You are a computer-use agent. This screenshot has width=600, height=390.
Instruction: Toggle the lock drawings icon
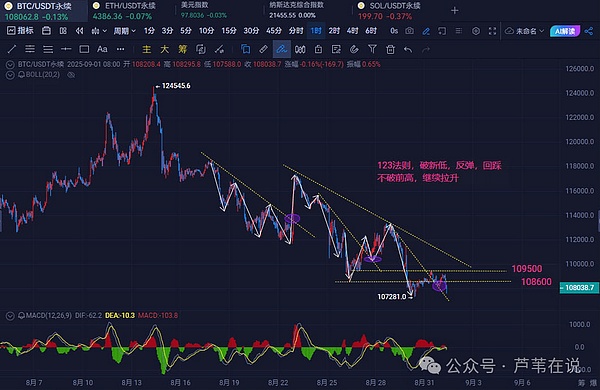[x=318, y=49]
